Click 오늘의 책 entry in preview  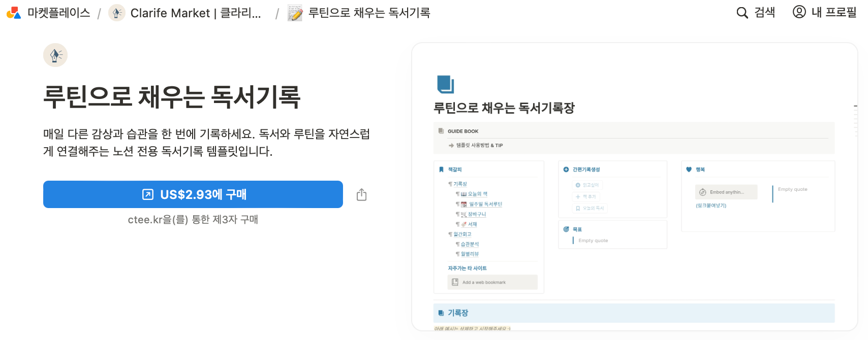click(477, 194)
